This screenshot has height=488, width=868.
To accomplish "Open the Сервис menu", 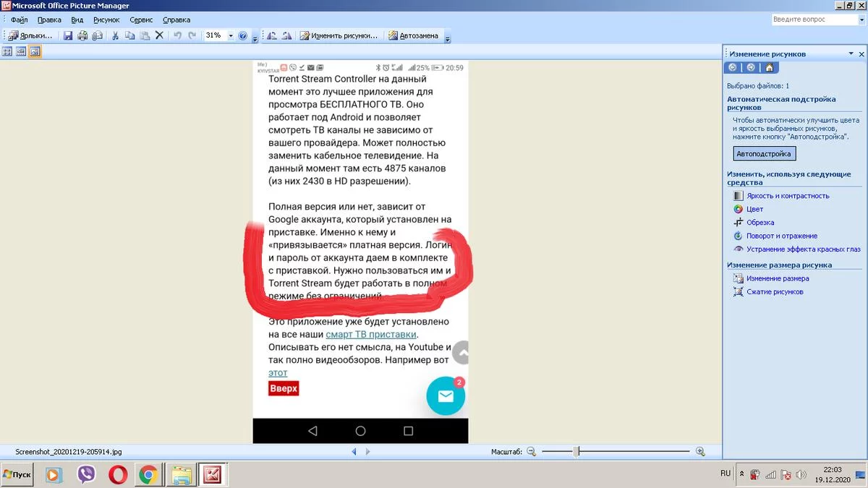I will pos(141,20).
